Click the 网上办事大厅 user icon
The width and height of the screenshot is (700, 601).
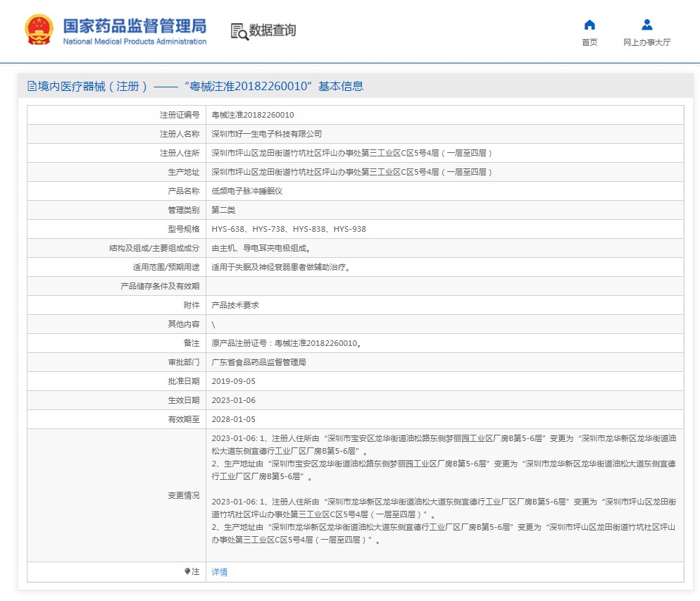click(647, 25)
